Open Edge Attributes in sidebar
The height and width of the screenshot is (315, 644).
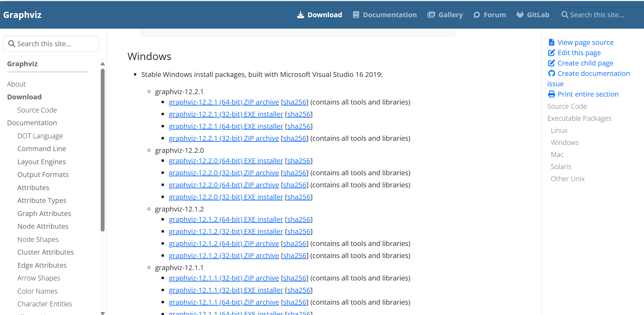click(42, 265)
